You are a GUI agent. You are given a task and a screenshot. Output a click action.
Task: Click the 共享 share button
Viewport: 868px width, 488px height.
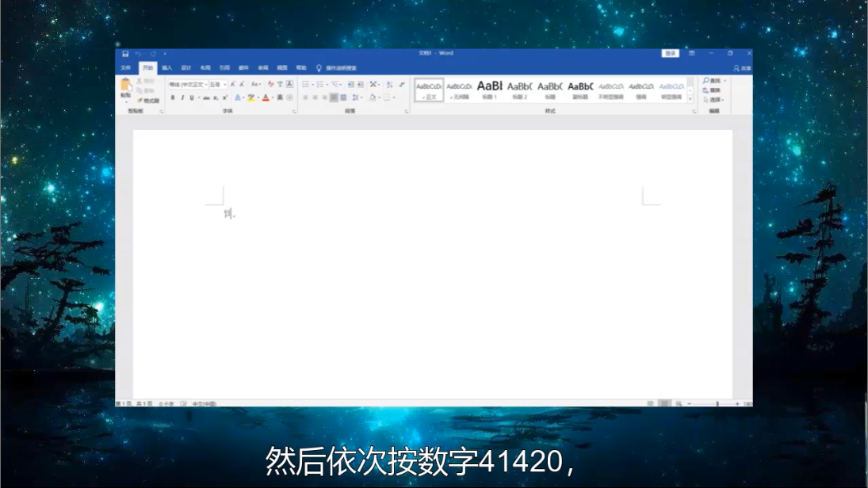coord(743,68)
